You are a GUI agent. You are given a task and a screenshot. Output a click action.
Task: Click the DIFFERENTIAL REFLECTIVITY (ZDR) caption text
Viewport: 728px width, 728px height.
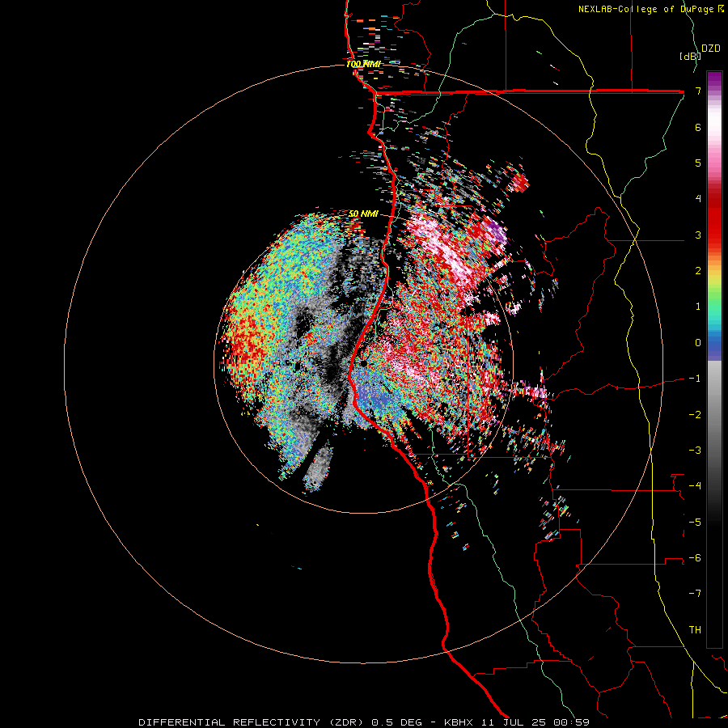[x=253, y=722]
